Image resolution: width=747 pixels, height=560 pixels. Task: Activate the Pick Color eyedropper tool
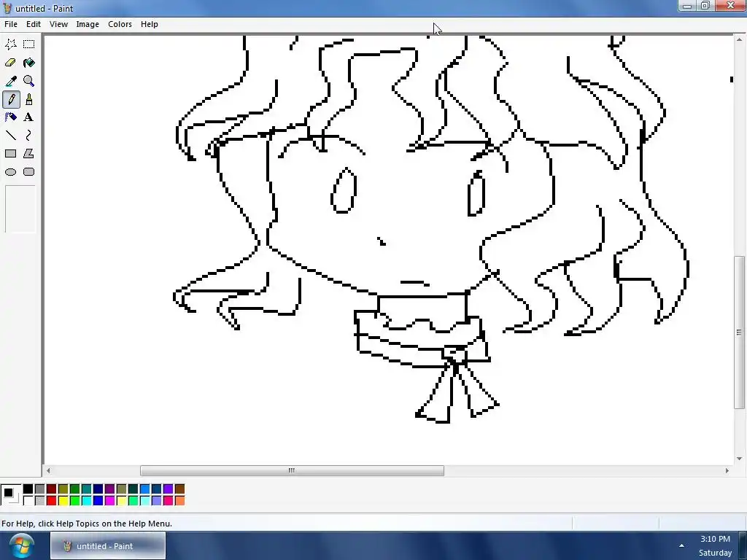click(x=10, y=81)
